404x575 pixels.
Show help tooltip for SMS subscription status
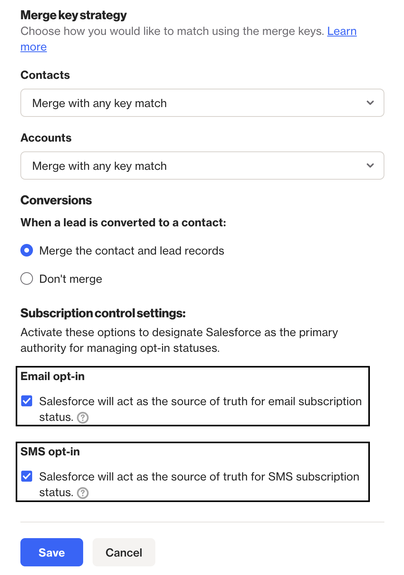click(83, 493)
